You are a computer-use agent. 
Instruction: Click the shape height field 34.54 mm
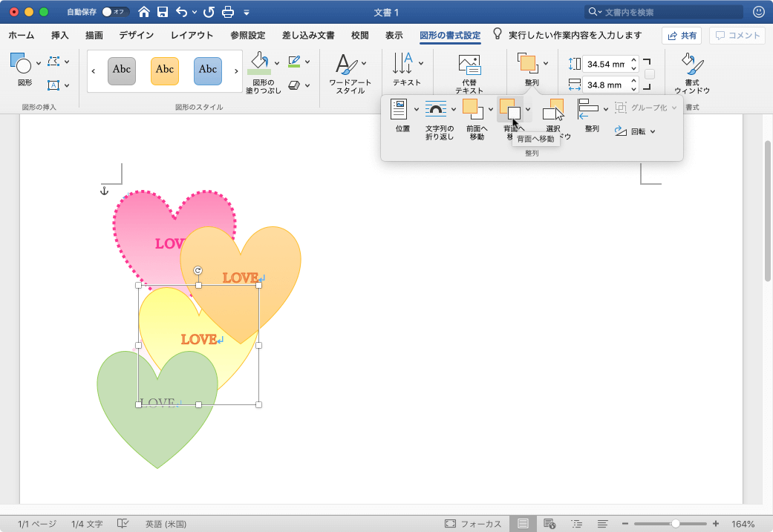tap(606, 64)
